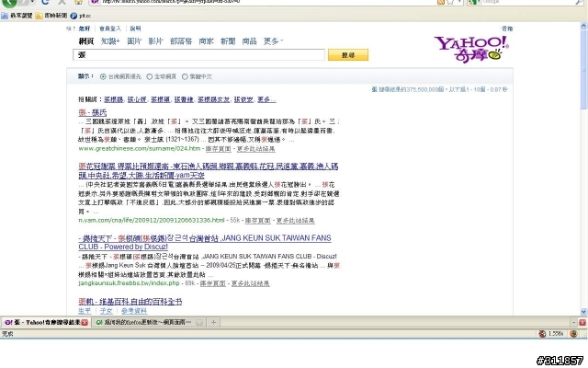Viewport: 588px width, 368px height.
Task: Select the 台灣網頁優先 radio button
Action: tap(103, 76)
